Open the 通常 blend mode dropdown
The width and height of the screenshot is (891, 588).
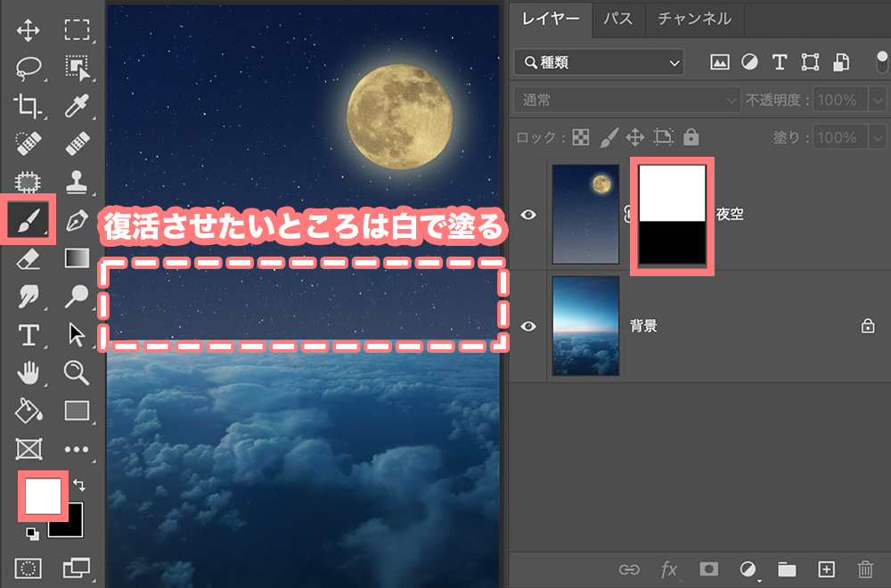[627, 101]
